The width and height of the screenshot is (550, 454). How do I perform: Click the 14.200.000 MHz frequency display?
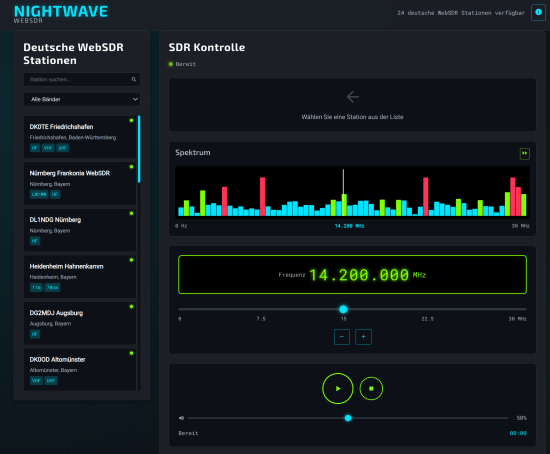coord(352,274)
